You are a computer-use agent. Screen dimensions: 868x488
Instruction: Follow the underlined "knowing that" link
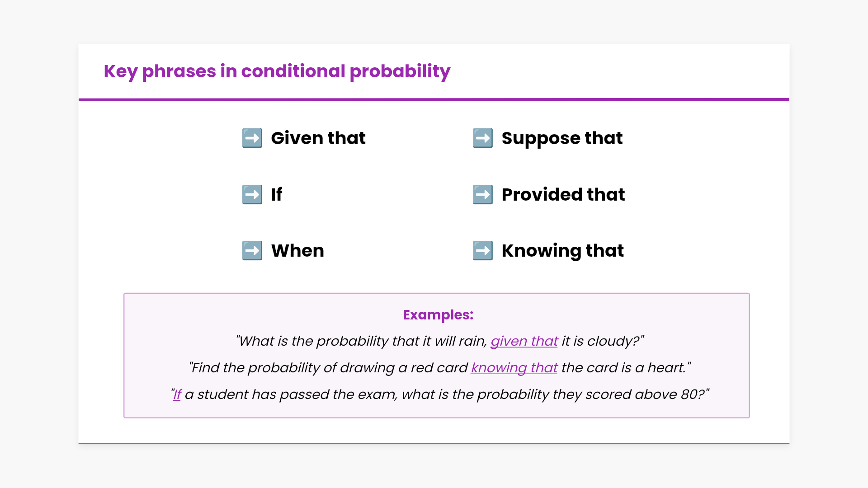tap(514, 368)
